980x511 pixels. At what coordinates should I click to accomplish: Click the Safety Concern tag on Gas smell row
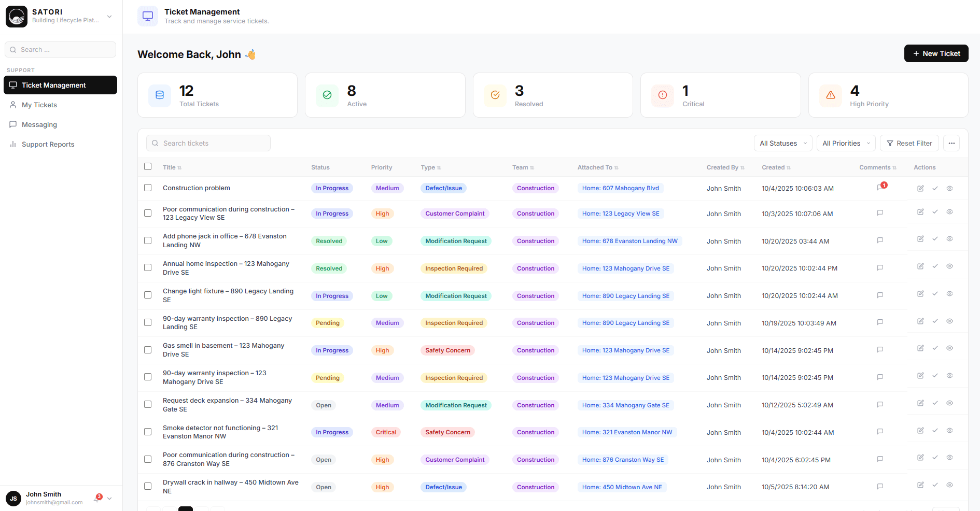(447, 350)
